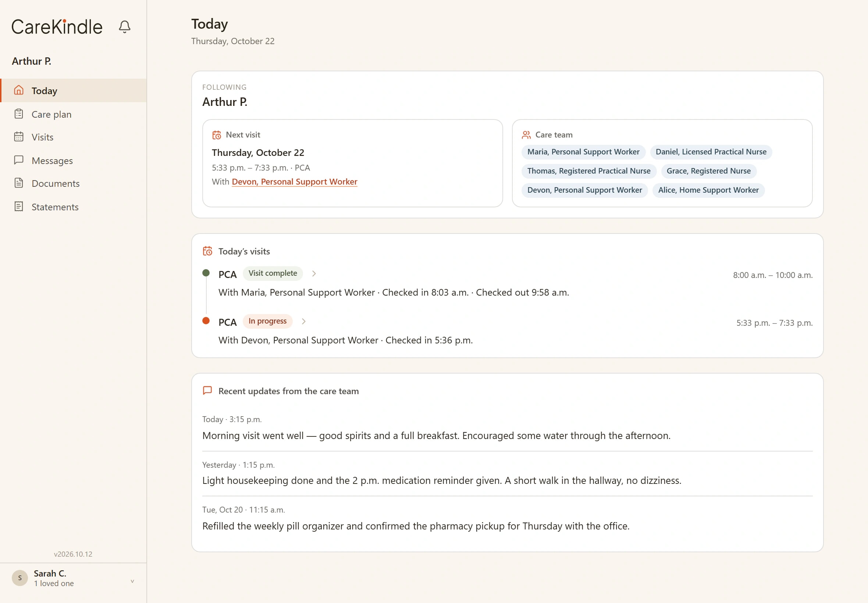868x603 pixels.
Task: Open Messages from the sidebar
Action: point(74,161)
